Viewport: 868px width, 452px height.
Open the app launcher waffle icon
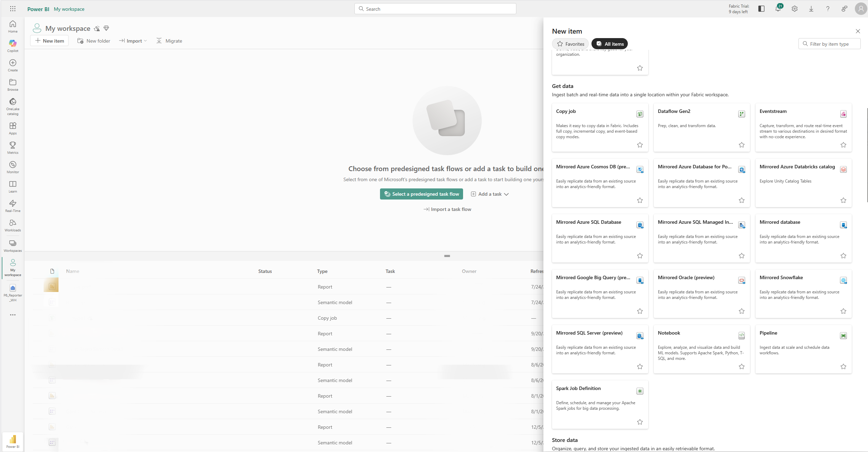click(x=13, y=9)
